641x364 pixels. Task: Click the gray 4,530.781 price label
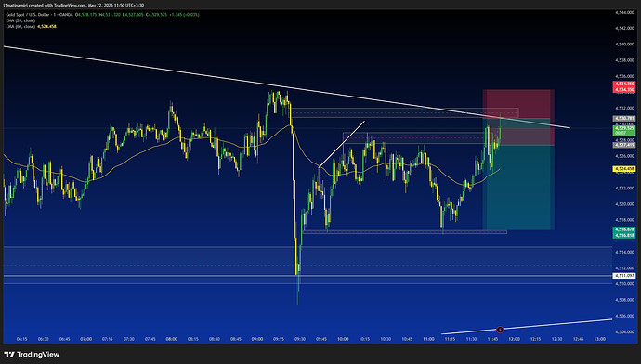[624, 119]
